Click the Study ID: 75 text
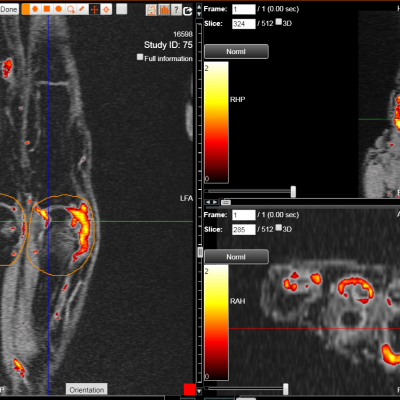This screenshot has width=400, height=400. coord(168,45)
